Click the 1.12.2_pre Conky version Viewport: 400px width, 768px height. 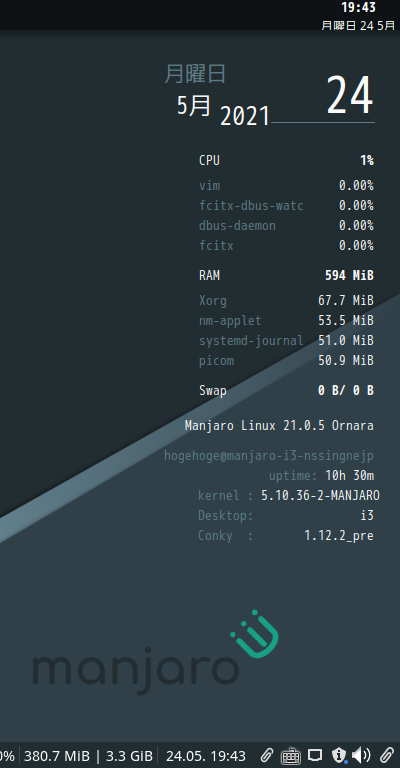(x=339, y=536)
